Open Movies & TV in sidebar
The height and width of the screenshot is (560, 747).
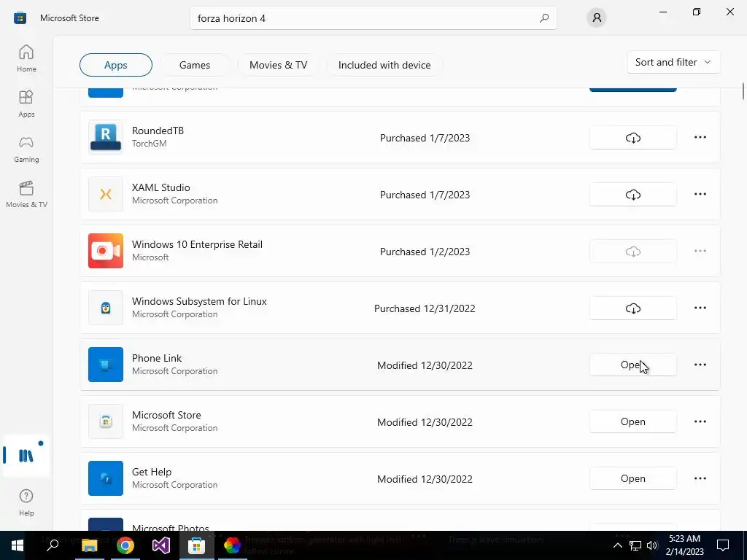coord(26,194)
